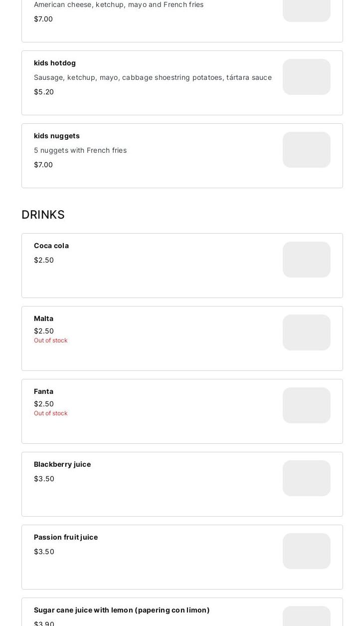Click the Malta item image placeholder
364x626 pixels.
306,332
